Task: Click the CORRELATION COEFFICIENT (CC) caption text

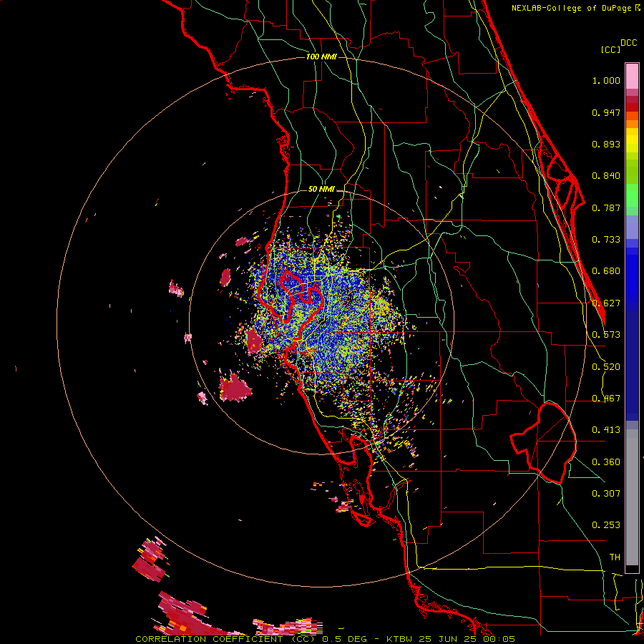Action: point(227,639)
